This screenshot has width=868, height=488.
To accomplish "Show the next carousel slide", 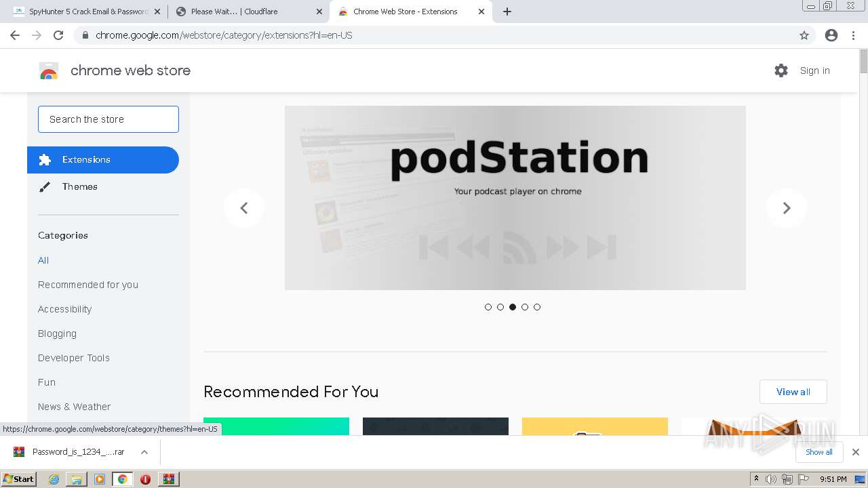I will pos(787,208).
